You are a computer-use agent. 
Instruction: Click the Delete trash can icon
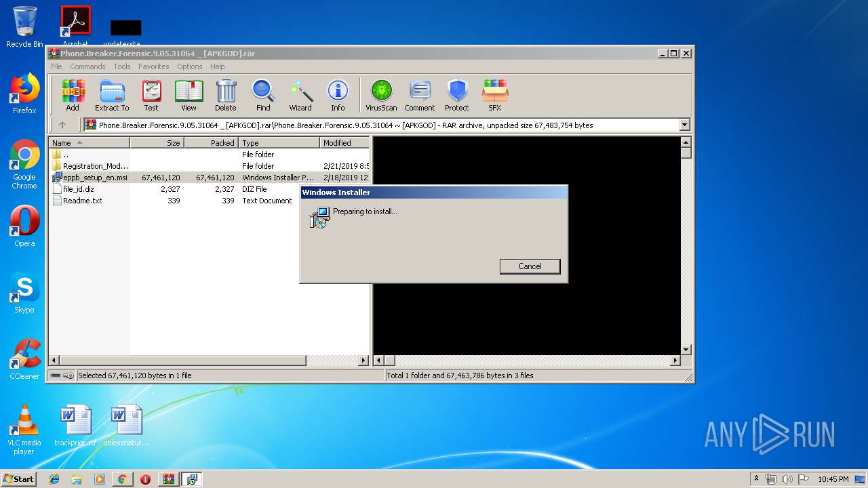tap(226, 95)
